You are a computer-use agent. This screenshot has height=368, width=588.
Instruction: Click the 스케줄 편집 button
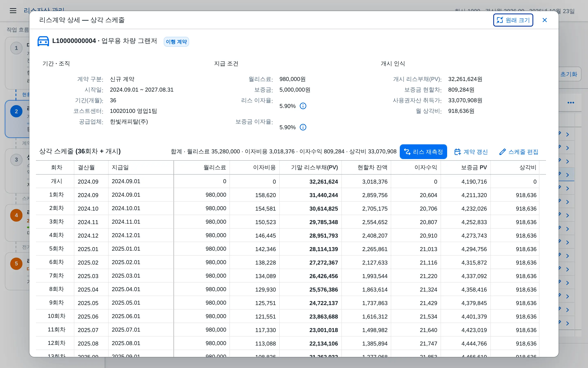coord(519,152)
